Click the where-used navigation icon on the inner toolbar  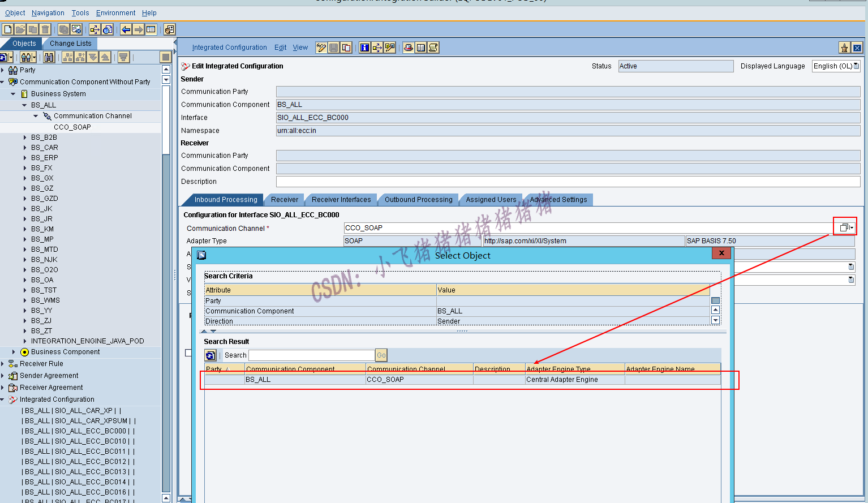point(377,48)
